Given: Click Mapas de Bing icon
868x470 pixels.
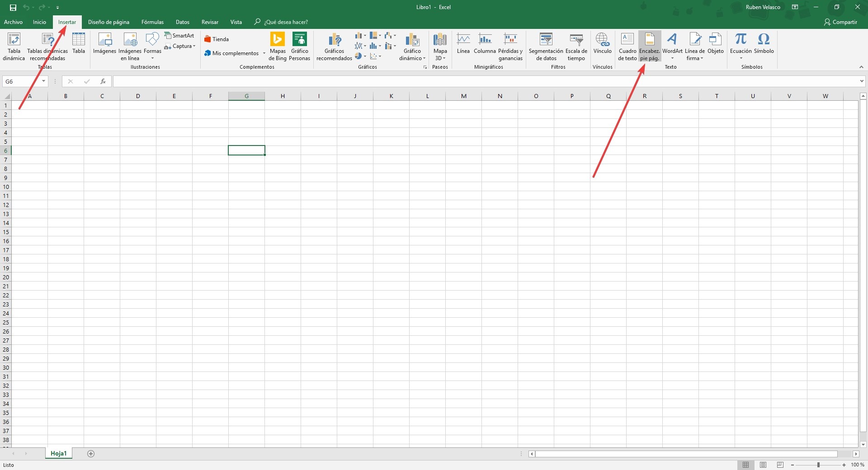Looking at the screenshot, I should click(x=278, y=46).
